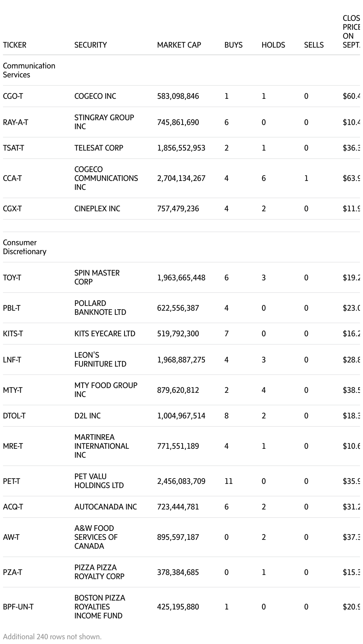Sort by the MARKET CAP column header
Viewport: 363px width, 644px height.
[x=179, y=45]
